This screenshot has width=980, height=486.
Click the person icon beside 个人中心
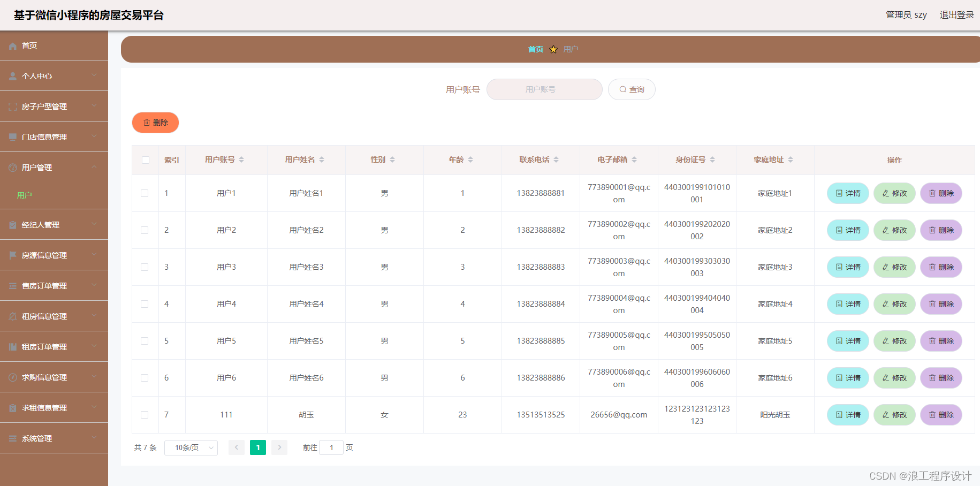click(x=13, y=77)
